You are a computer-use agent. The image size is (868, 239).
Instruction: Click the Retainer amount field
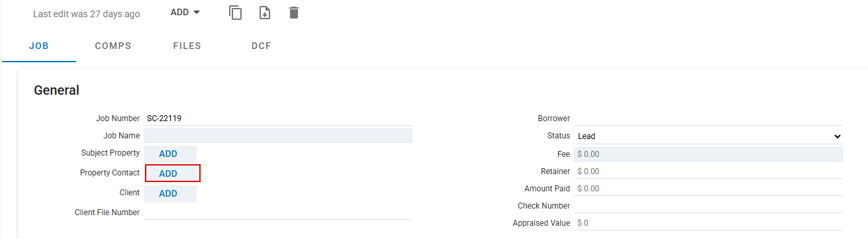[708, 171]
